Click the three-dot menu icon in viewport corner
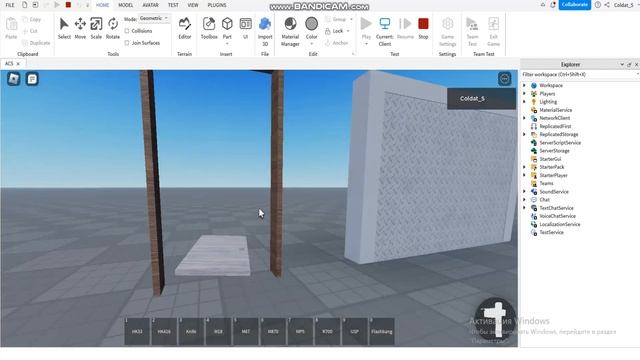 (504, 79)
